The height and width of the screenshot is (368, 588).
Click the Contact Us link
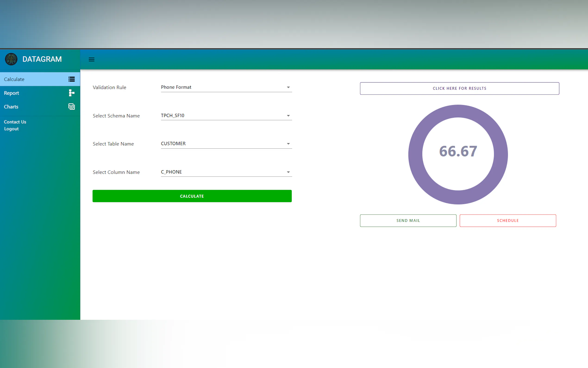15,122
